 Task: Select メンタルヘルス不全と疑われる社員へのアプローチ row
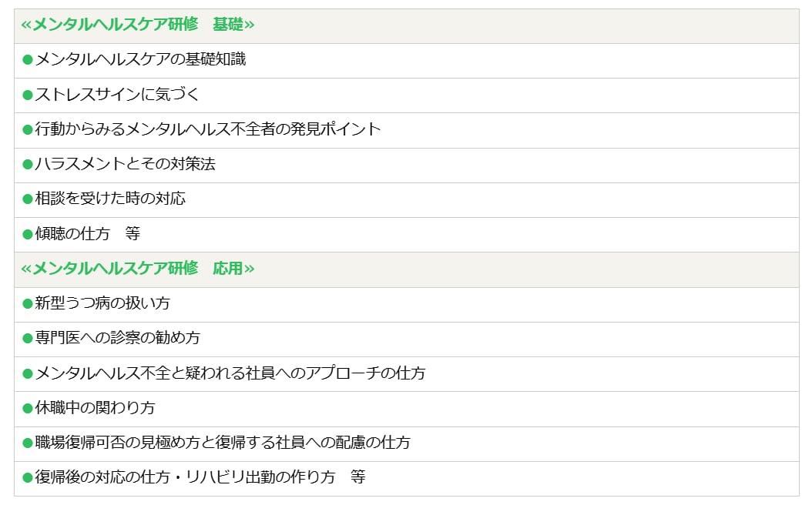click(x=230, y=373)
